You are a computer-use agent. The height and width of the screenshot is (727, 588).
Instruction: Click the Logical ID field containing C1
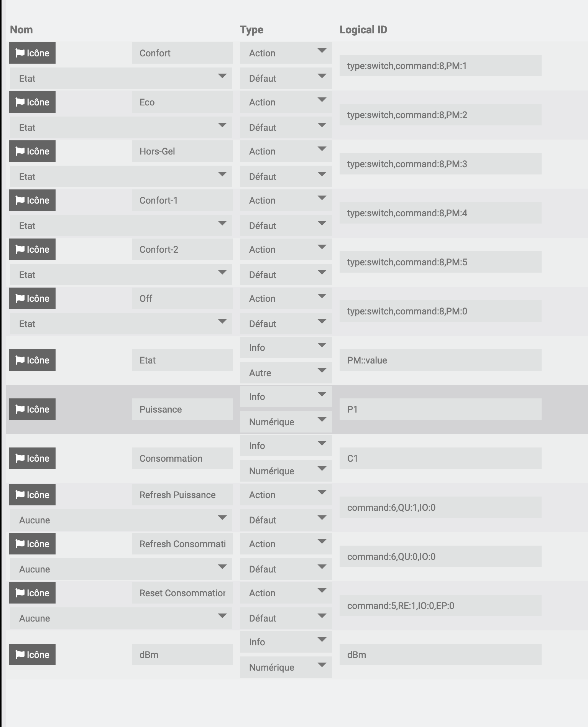(x=440, y=458)
